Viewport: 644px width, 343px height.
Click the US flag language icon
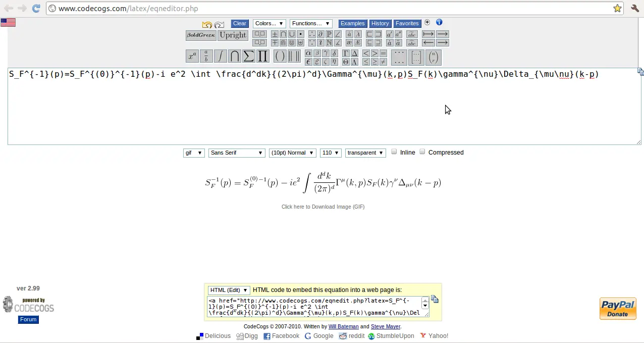(x=8, y=22)
